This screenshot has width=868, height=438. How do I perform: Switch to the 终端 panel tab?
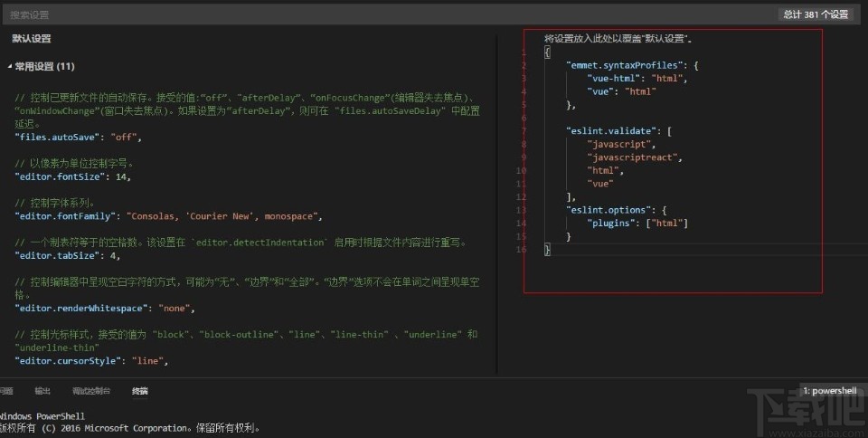[139, 391]
